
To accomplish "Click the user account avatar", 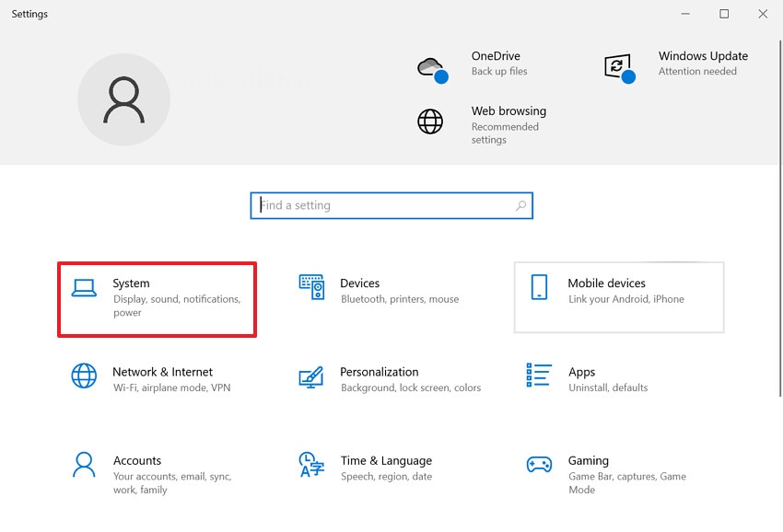I will click(x=123, y=98).
